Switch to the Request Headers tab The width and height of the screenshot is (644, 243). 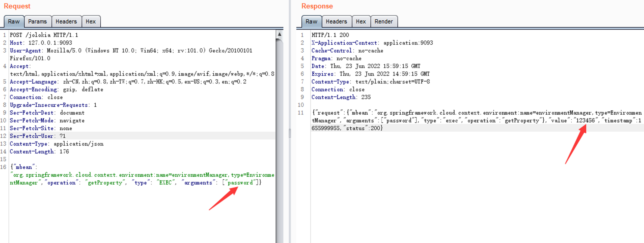[x=66, y=22]
